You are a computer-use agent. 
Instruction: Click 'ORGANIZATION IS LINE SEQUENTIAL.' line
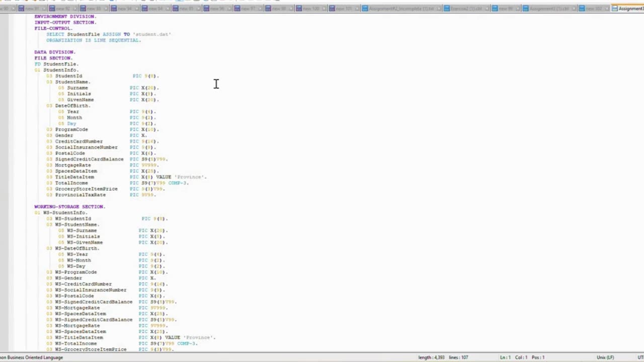(x=94, y=40)
